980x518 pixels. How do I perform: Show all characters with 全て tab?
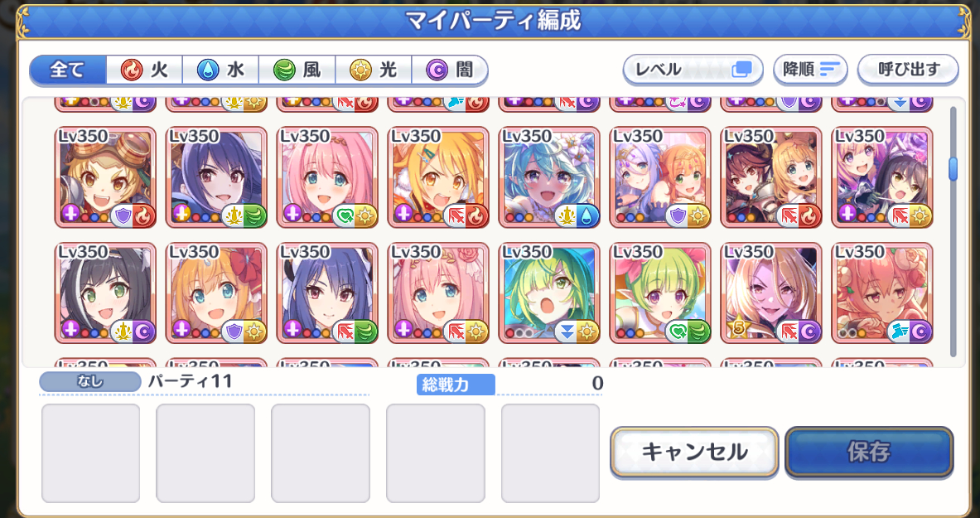[x=67, y=70]
